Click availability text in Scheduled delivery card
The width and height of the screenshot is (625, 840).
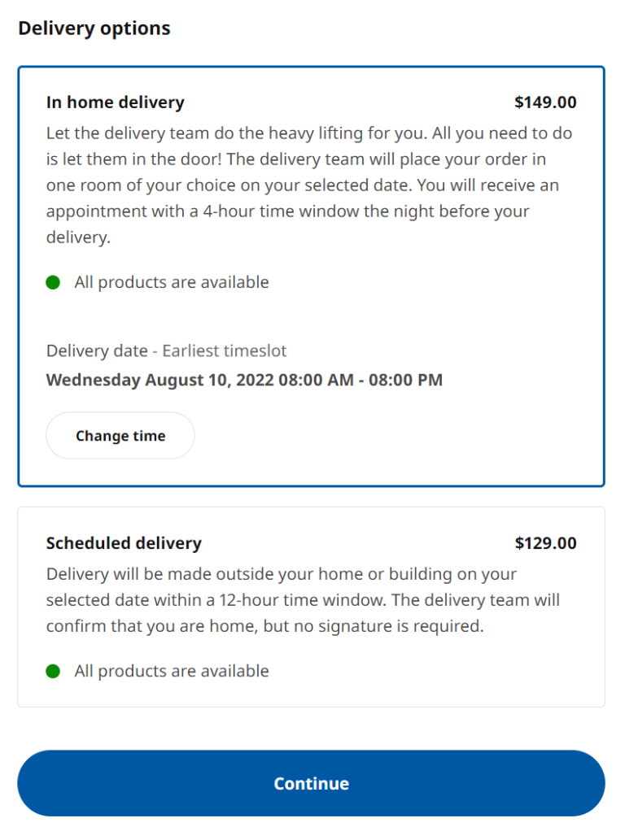[172, 672]
